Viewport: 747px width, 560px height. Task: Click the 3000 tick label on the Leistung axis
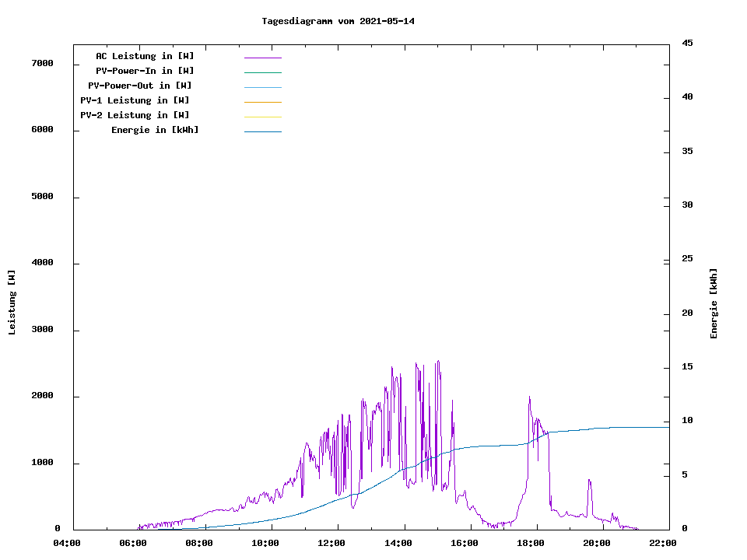point(42,330)
